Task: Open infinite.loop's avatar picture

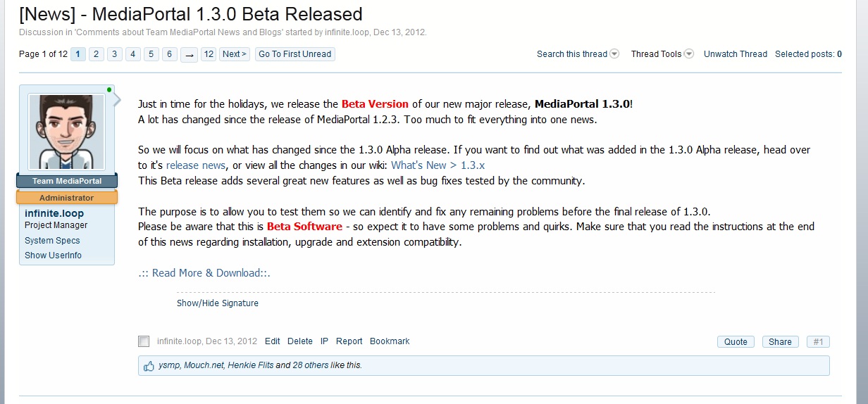Action: [x=66, y=132]
